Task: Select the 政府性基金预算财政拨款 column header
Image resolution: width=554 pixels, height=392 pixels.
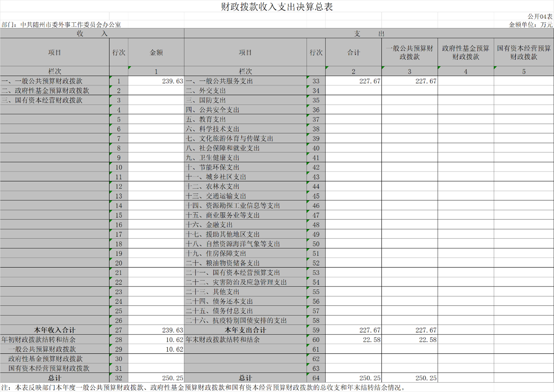Action: click(x=466, y=53)
